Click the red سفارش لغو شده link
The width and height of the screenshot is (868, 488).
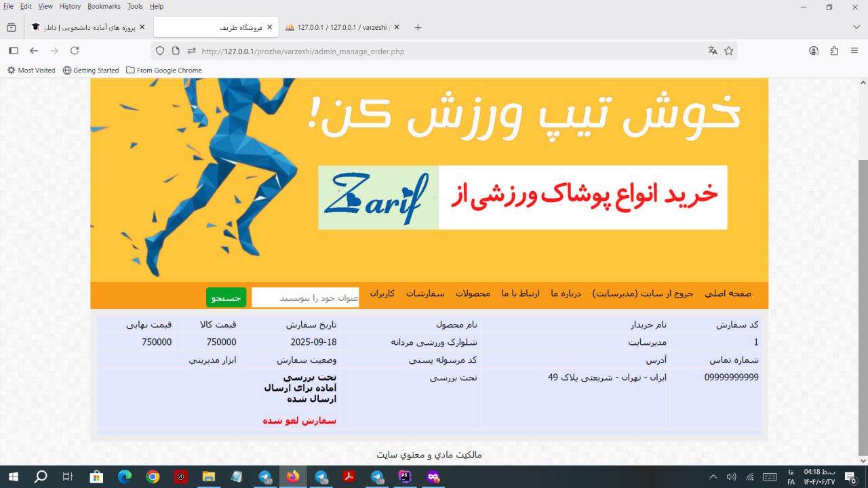tap(299, 421)
